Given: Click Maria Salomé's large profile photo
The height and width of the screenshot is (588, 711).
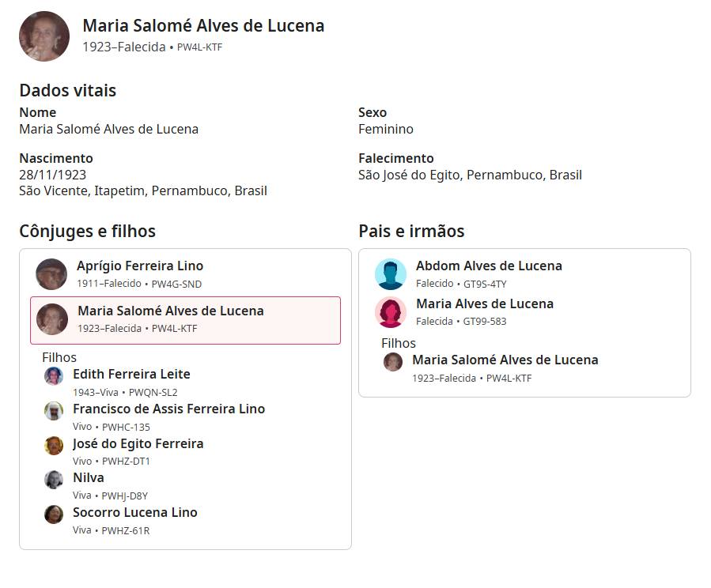Looking at the screenshot, I should [x=44, y=36].
